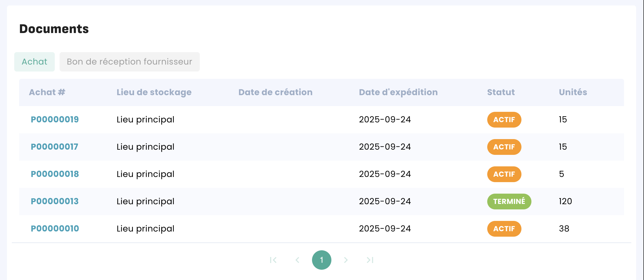Sort by Statut column header
Viewport: 644px width, 280px height.
(x=501, y=92)
